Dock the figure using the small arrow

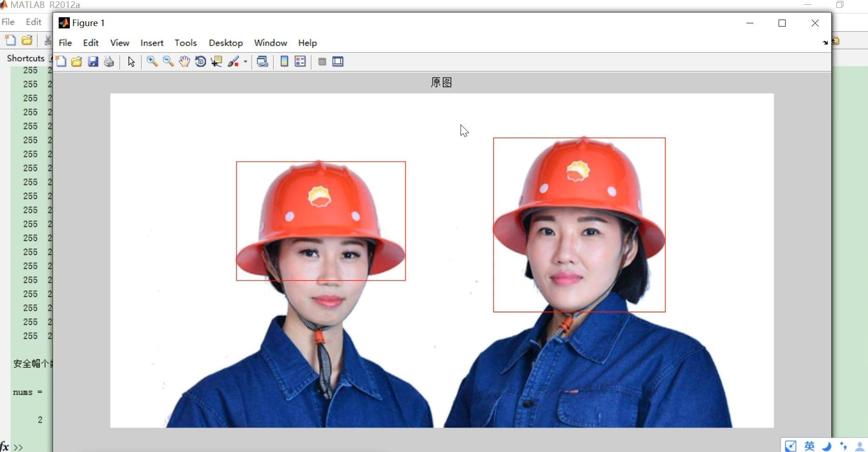pyautogui.click(x=825, y=42)
